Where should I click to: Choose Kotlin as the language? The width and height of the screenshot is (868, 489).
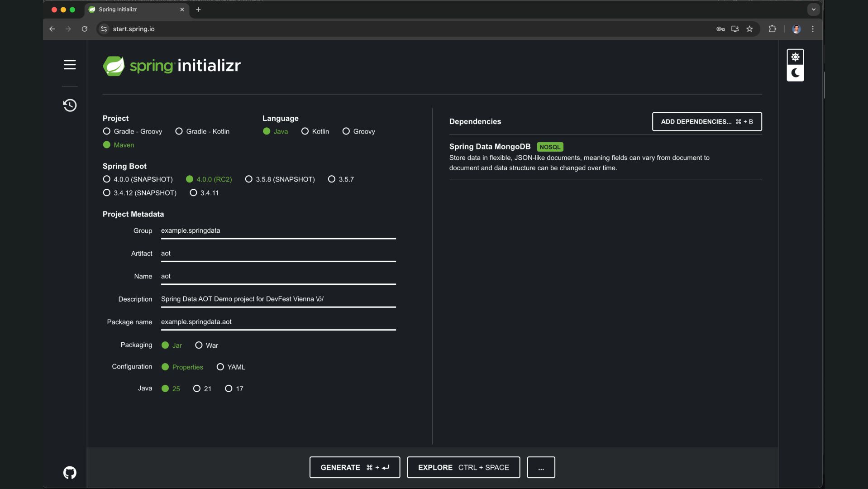tap(305, 131)
